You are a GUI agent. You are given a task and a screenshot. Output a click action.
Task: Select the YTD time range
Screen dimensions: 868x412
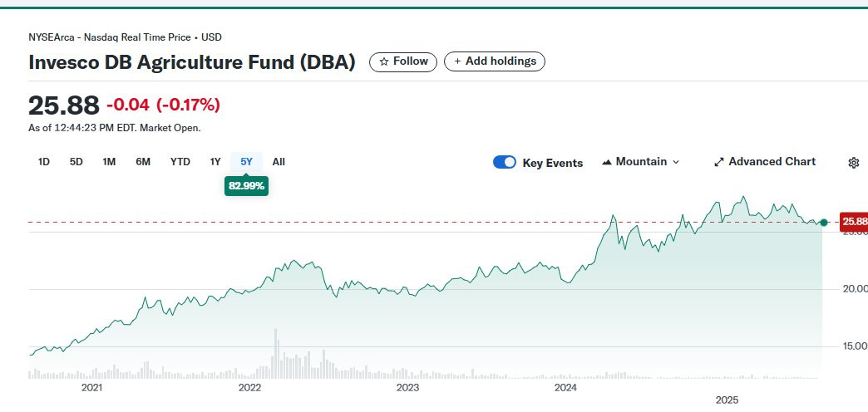180,162
